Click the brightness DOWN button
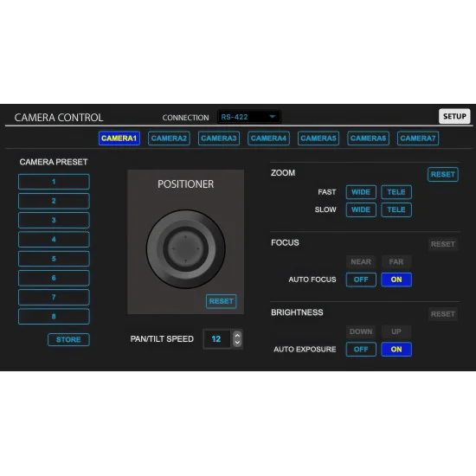This screenshot has height=476, width=476. 361,331
